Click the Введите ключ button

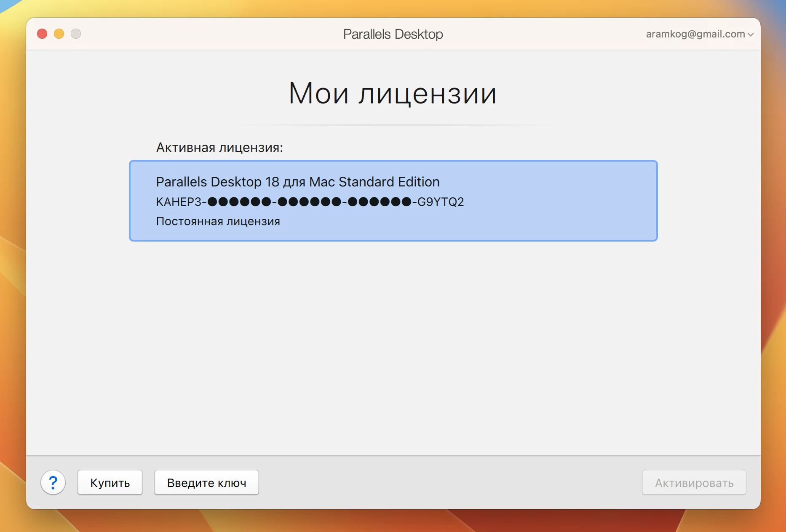point(206,482)
